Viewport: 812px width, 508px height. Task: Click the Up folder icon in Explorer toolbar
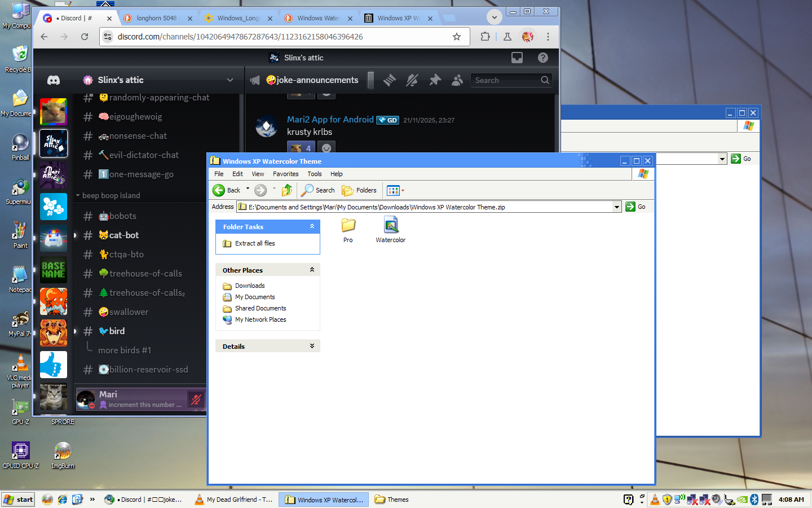point(287,190)
